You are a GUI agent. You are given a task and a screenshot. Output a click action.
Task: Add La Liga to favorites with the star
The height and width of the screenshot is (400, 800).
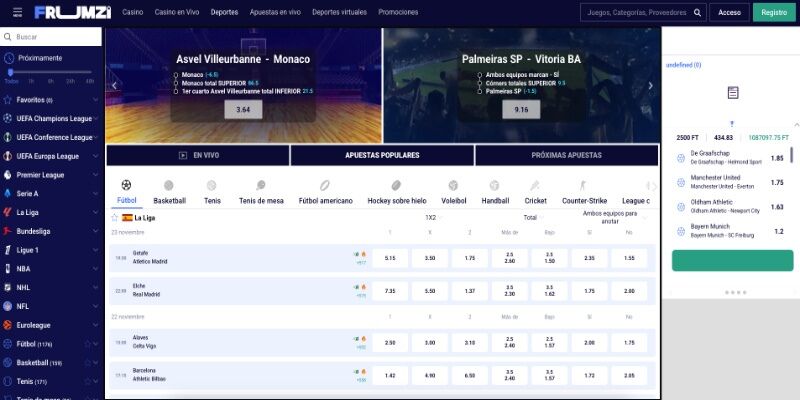[x=114, y=217]
